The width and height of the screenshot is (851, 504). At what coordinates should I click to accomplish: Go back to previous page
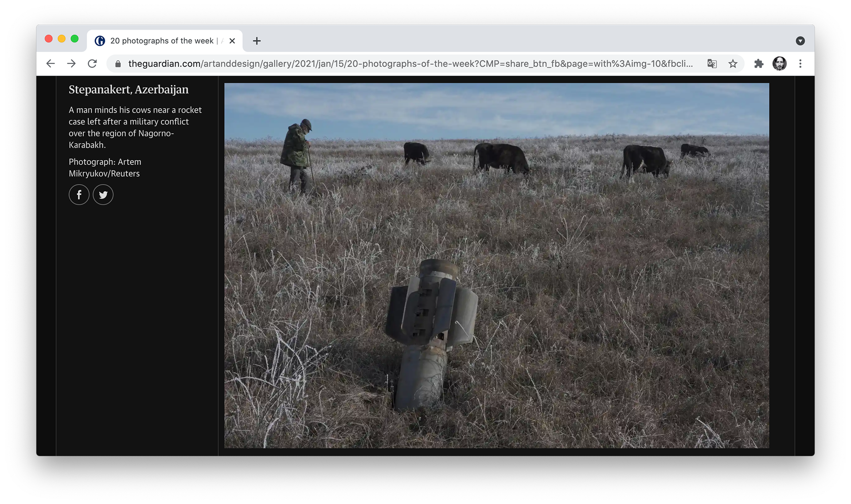pyautogui.click(x=51, y=63)
